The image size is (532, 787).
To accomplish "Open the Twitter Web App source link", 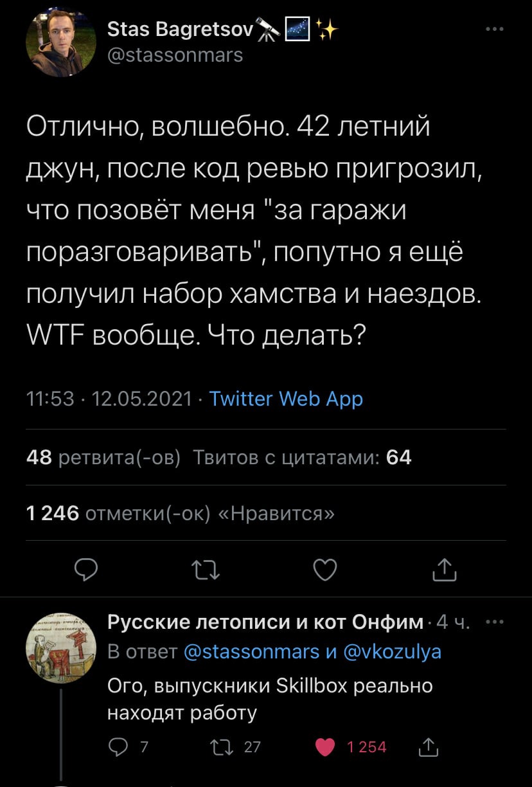I will point(287,399).
